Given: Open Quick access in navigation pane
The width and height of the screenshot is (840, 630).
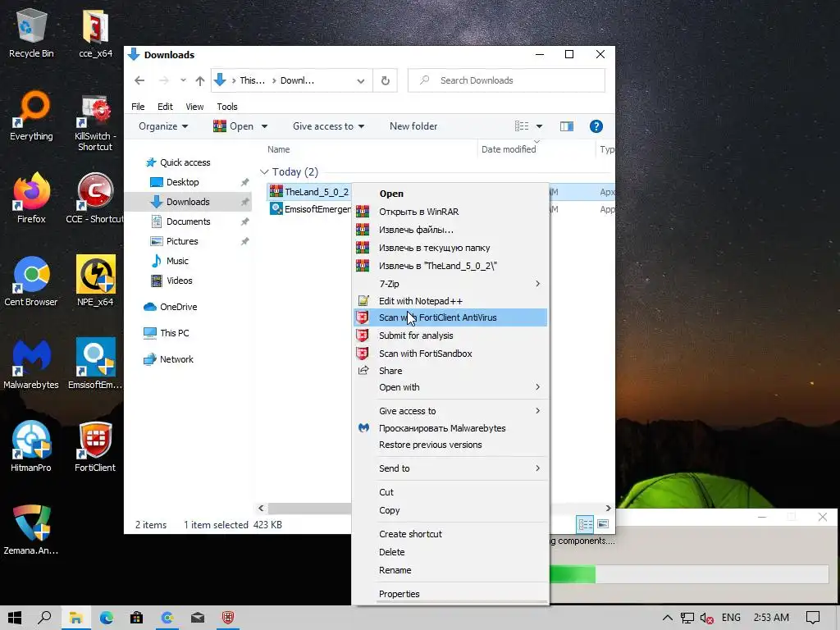Looking at the screenshot, I should [185, 162].
